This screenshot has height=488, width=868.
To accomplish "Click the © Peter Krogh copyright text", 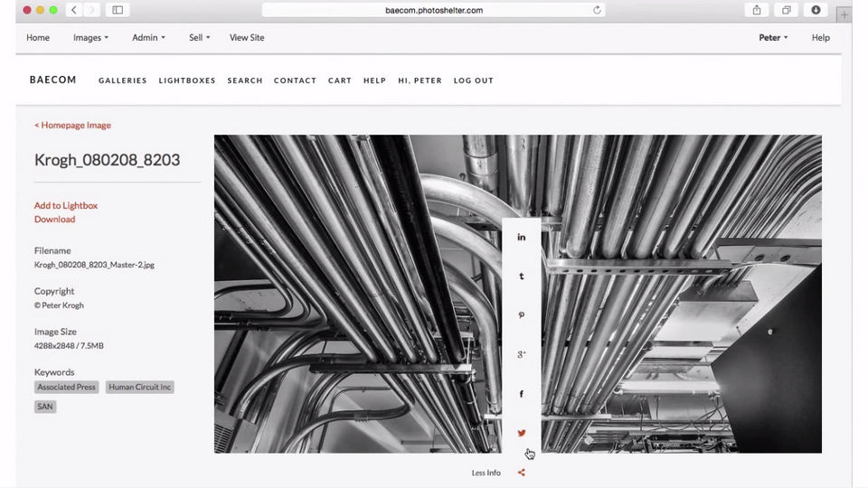I will tap(59, 305).
